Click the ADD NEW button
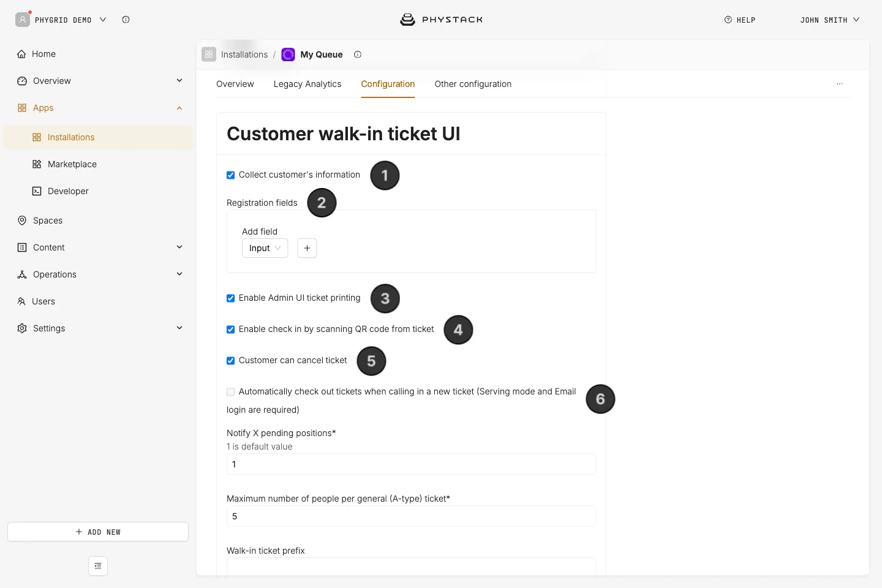Viewport: 882px width, 588px height. coord(98,532)
